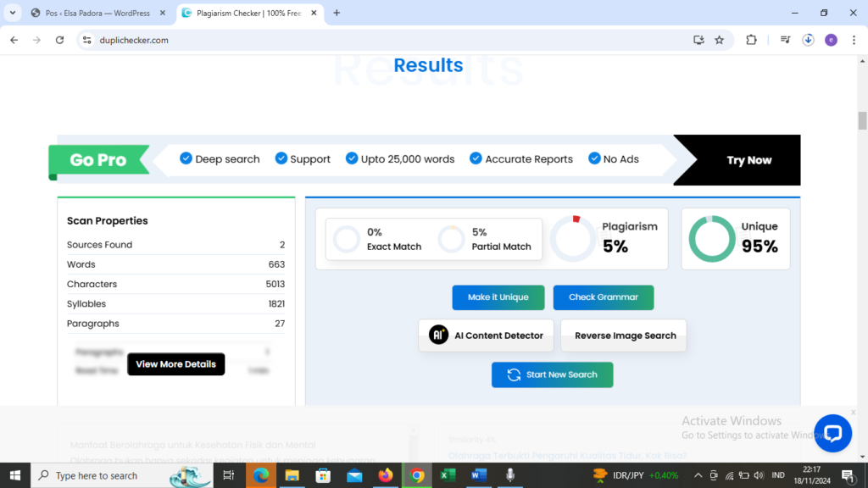
Task: Open the site information icon beside the URL
Action: point(86,40)
